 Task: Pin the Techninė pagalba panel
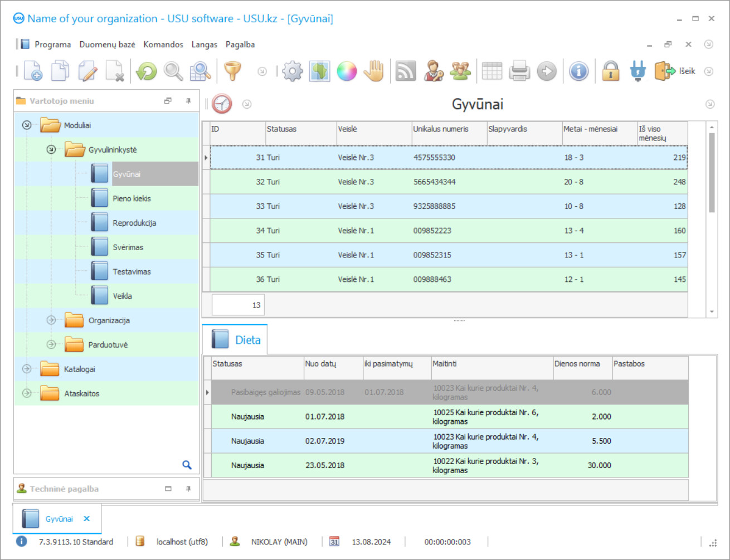pyautogui.click(x=188, y=489)
